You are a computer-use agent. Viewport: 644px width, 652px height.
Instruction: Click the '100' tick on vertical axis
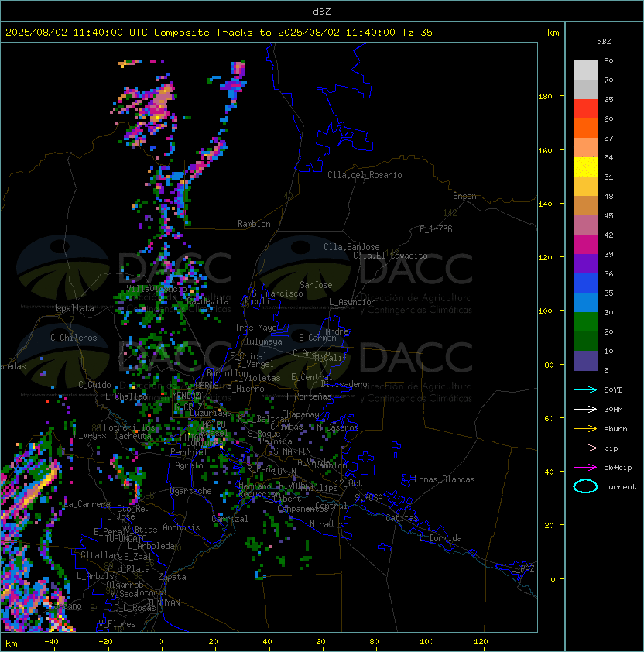click(x=545, y=311)
